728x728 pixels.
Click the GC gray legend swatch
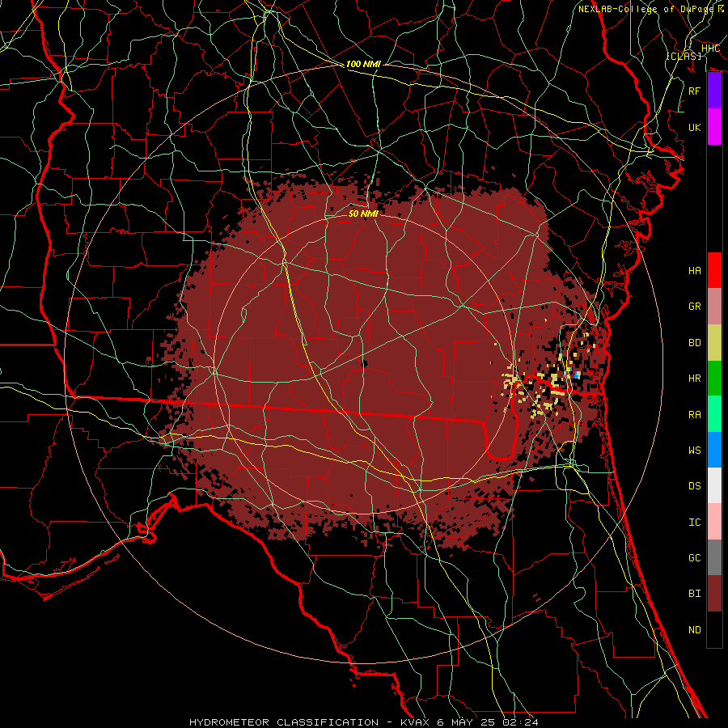tap(714, 557)
